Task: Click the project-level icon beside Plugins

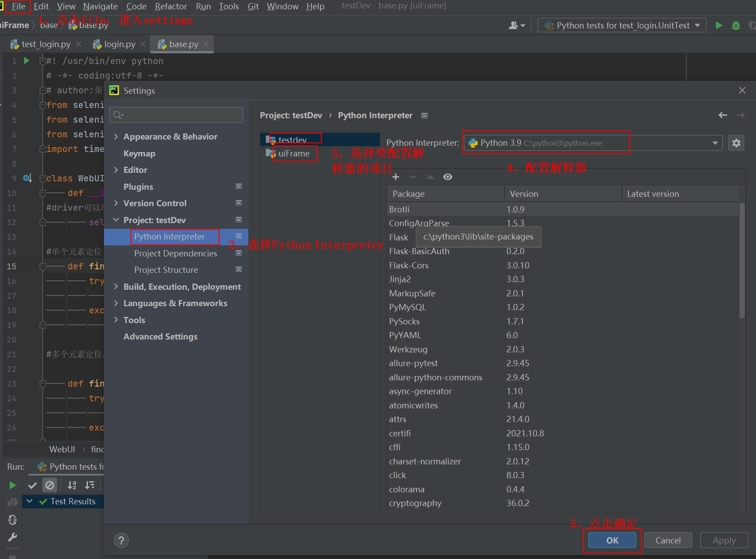Action: (239, 186)
